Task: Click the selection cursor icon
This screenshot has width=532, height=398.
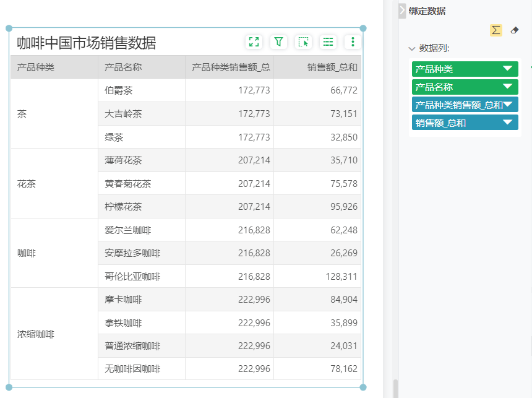Action: point(303,42)
